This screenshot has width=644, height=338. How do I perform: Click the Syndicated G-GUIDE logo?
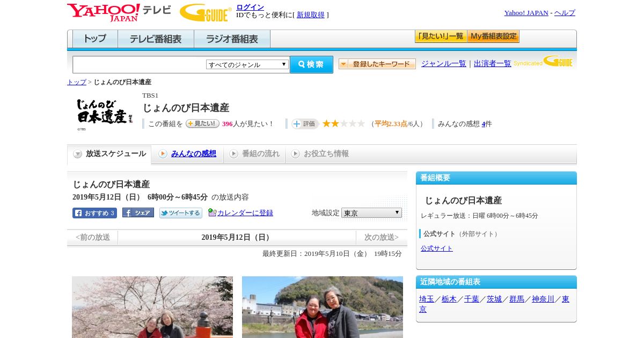[x=543, y=61]
